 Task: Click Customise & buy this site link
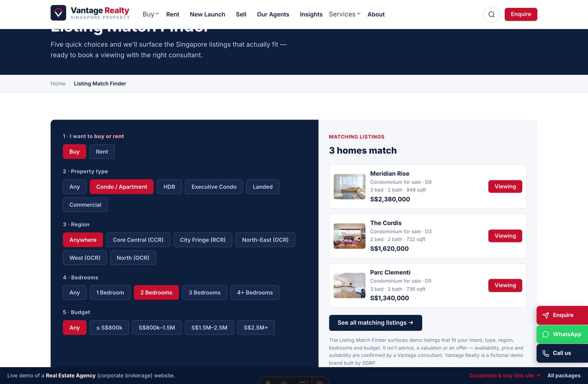point(505,375)
